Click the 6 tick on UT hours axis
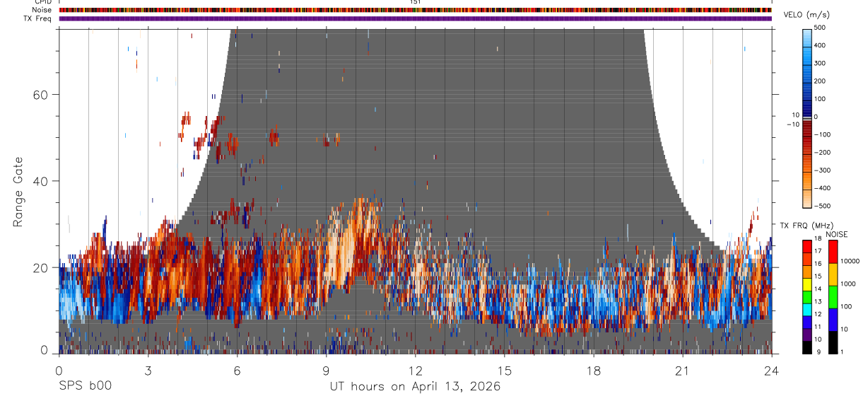Viewport: 868px width, 401px height. [237, 370]
